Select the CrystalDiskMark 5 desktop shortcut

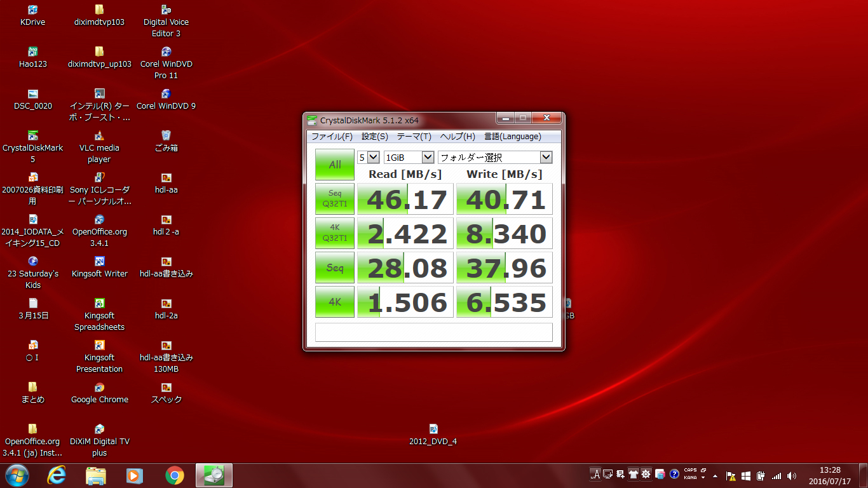[33, 147]
